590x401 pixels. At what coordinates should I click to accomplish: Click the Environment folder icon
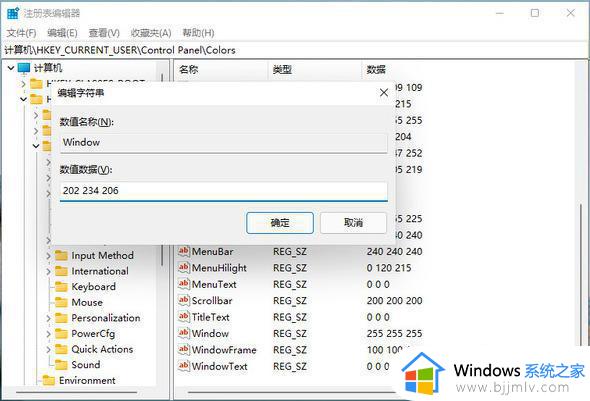(x=49, y=381)
